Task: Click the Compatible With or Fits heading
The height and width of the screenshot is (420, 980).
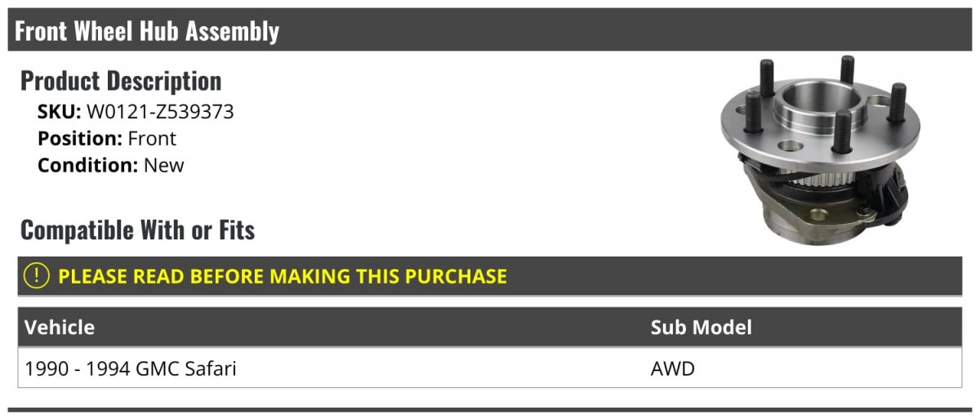Action: pos(137,230)
